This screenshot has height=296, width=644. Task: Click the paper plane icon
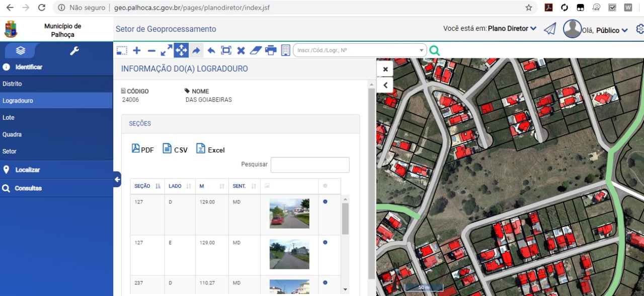(x=550, y=29)
